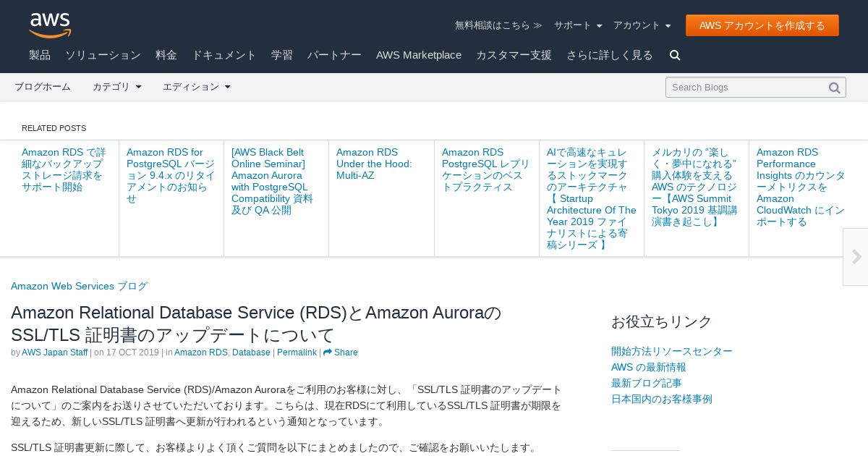Screen dimensions: 868x456
Task: Open パートナー navigation menu
Action: click(x=334, y=55)
